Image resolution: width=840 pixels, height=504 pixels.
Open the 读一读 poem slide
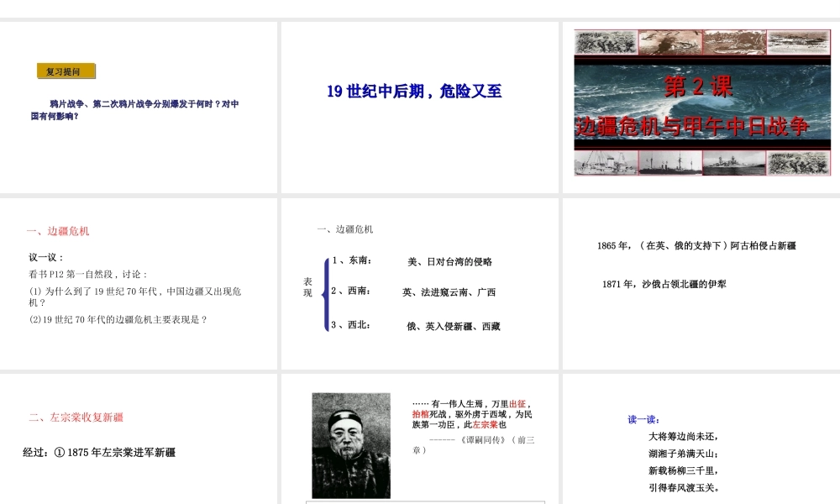click(701, 439)
